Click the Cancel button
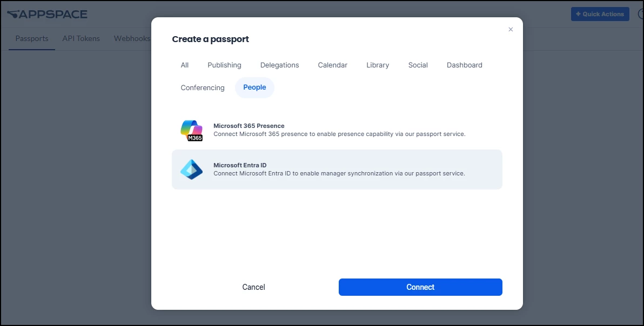 (x=253, y=287)
